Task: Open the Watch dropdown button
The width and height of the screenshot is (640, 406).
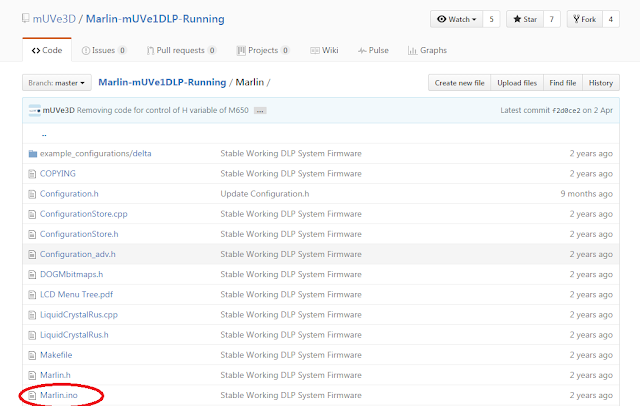Action: [x=457, y=19]
